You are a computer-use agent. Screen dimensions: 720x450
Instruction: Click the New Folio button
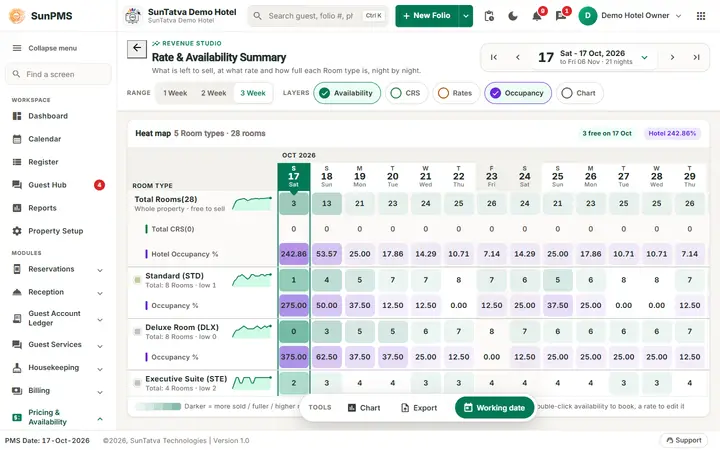(x=427, y=16)
